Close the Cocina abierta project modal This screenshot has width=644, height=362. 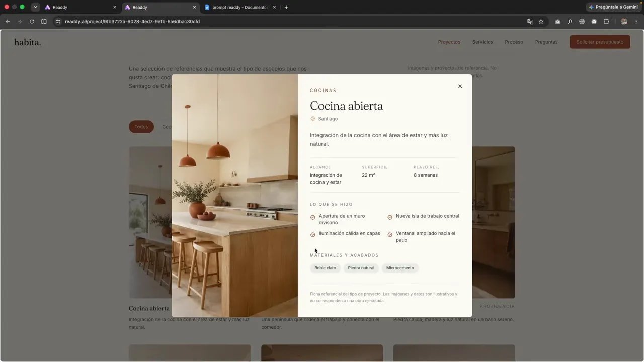pos(460,86)
